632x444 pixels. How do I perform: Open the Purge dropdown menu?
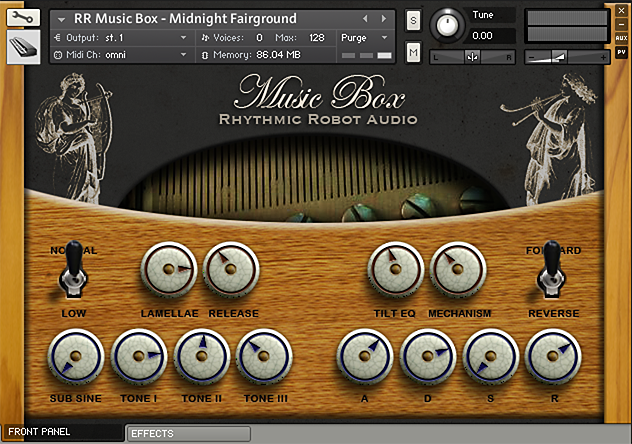point(364,38)
